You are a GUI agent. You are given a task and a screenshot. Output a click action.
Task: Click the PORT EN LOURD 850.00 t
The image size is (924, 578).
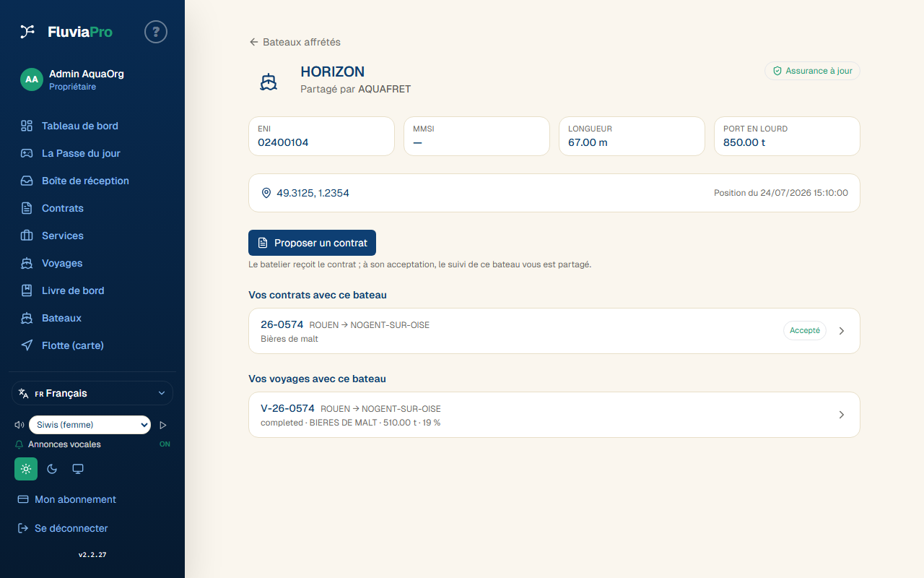[744, 142]
